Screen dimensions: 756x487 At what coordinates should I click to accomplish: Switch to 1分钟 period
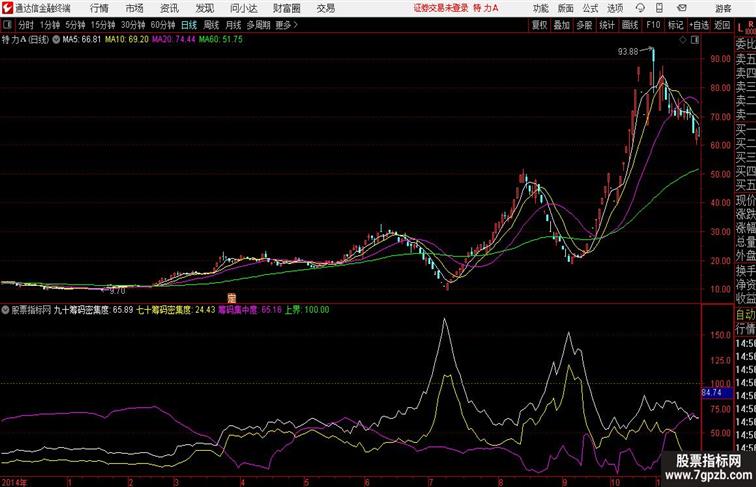[x=50, y=25]
